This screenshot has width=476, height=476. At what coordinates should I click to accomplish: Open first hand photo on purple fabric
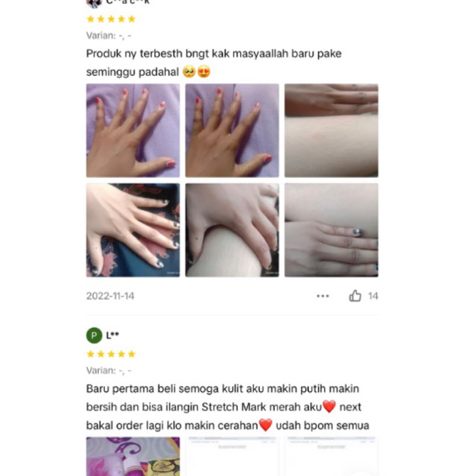point(133,130)
